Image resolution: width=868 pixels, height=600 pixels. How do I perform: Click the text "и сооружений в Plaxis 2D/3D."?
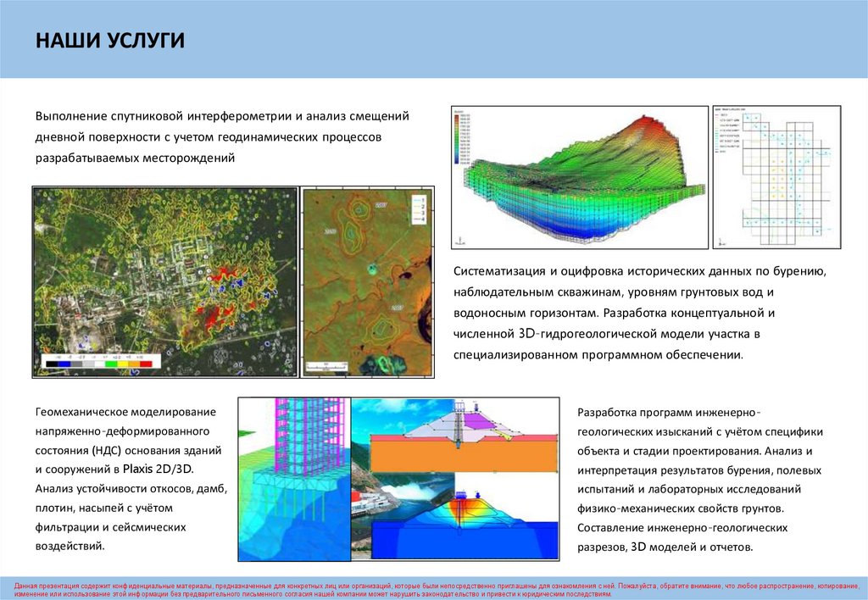coord(114,469)
